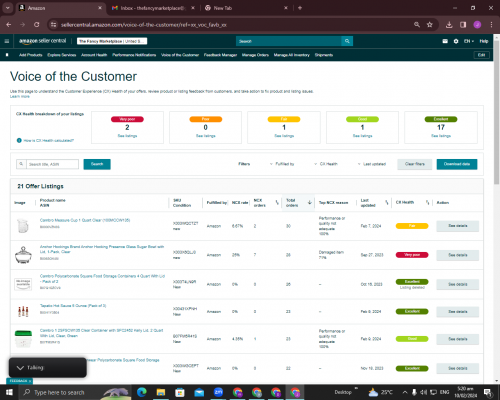500x400 pixels.
Task: Open the settings gear icon
Action: (x=456, y=41)
